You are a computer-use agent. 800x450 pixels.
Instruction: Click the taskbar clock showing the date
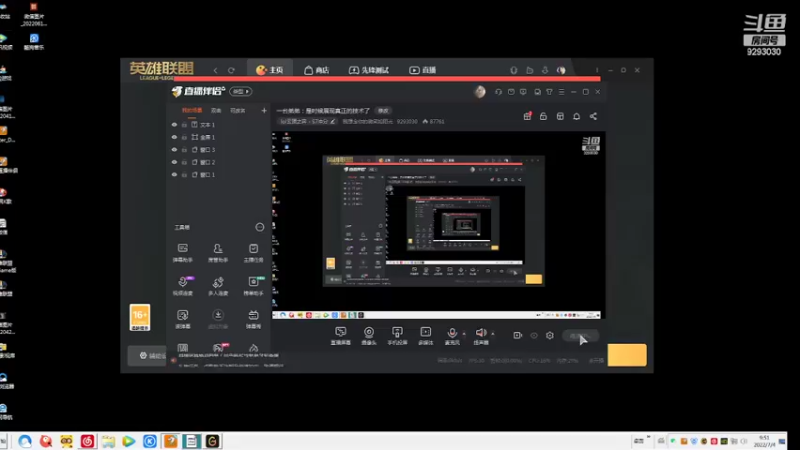764,441
